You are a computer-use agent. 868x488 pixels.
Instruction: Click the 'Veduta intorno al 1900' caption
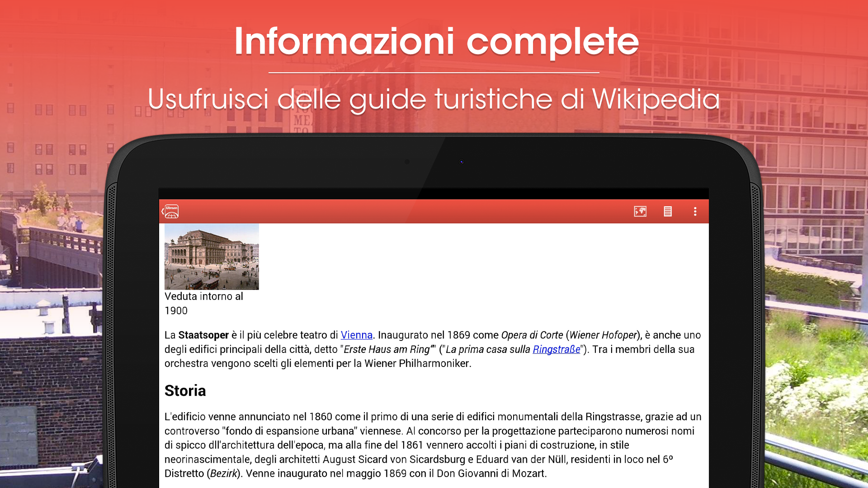[204, 303]
